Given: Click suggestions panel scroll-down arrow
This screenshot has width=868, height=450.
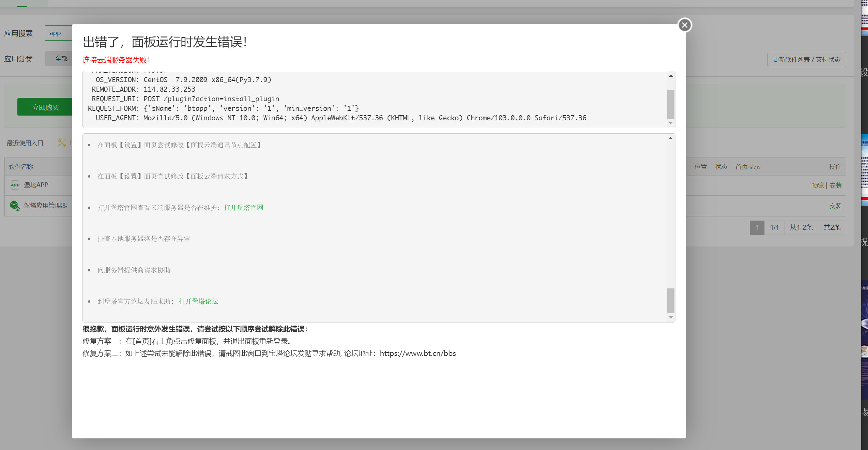Looking at the screenshot, I should point(671,317).
